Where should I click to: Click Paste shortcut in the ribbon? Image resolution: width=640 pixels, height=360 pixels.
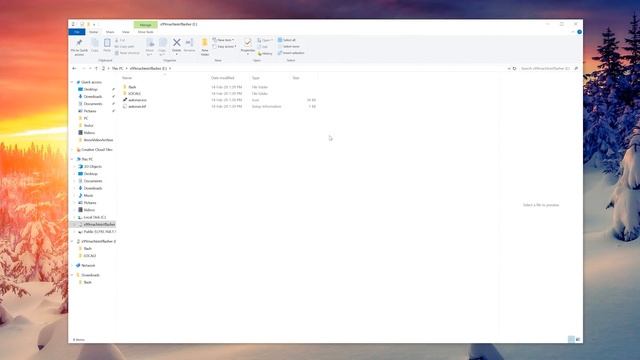tap(127, 53)
